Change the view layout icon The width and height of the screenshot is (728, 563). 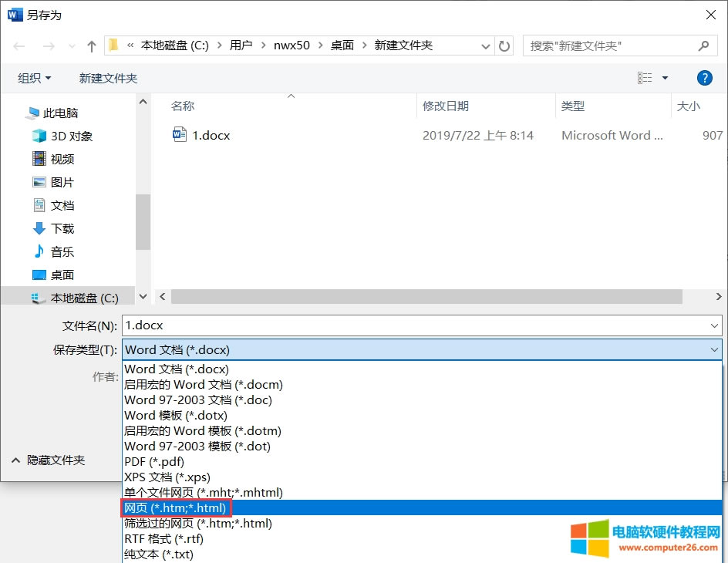[x=645, y=78]
